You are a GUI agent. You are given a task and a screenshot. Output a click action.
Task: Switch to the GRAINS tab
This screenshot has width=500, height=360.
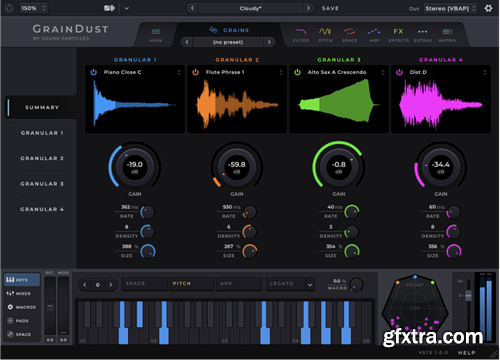pyautogui.click(x=229, y=30)
